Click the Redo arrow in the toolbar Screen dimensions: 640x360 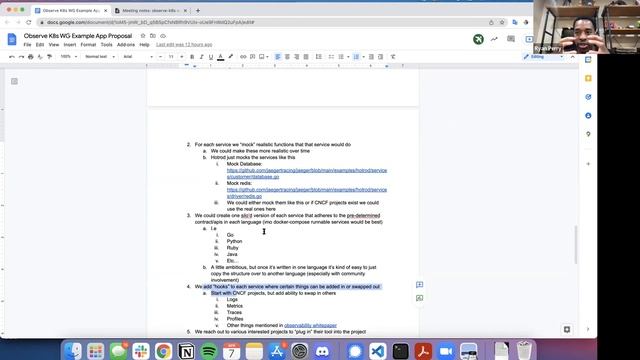(x=21, y=57)
